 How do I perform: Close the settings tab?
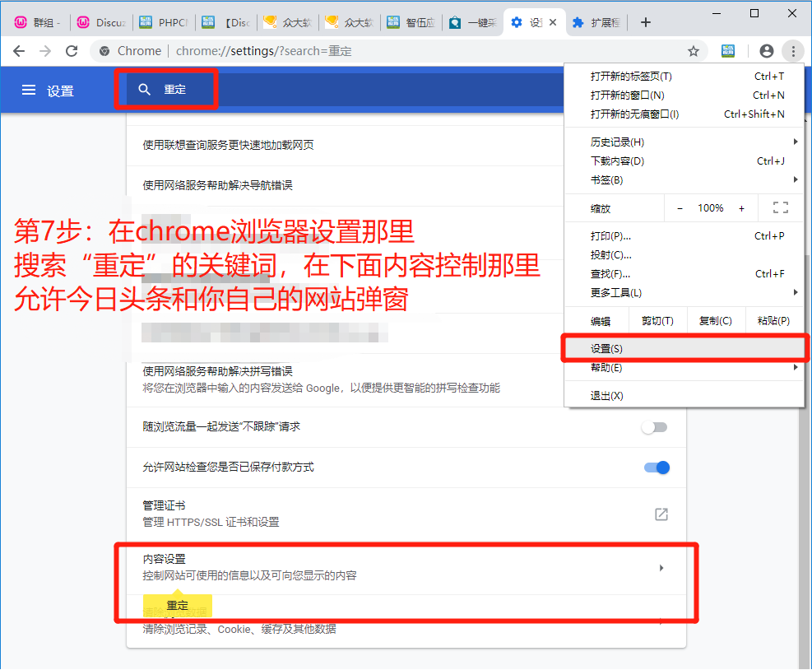coord(553,22)
